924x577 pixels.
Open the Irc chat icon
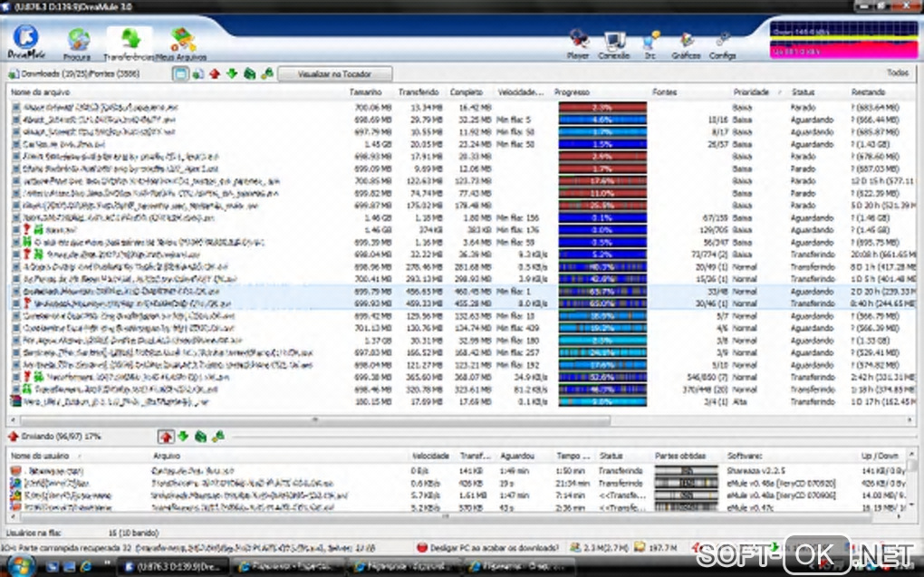pyautogui.click(x=650, y=43)
